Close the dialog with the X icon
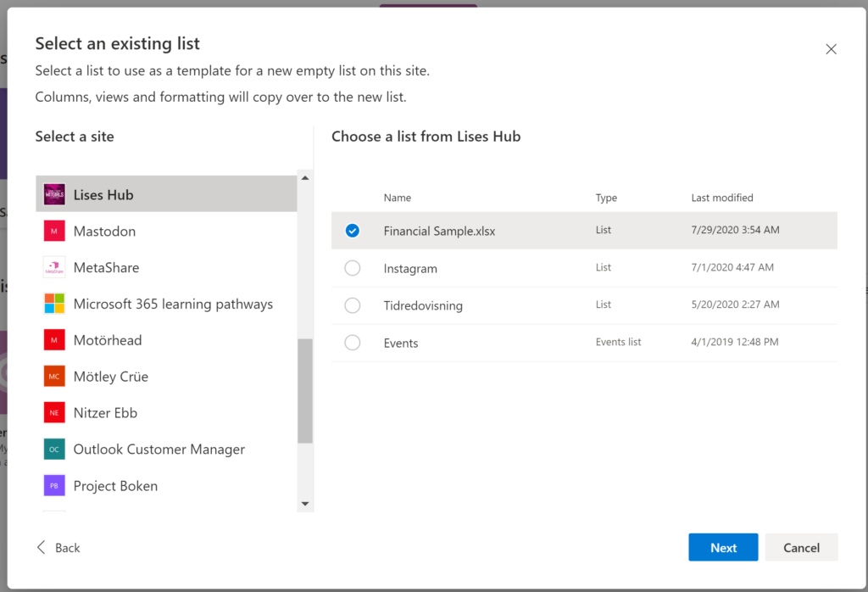 [831, 49]
